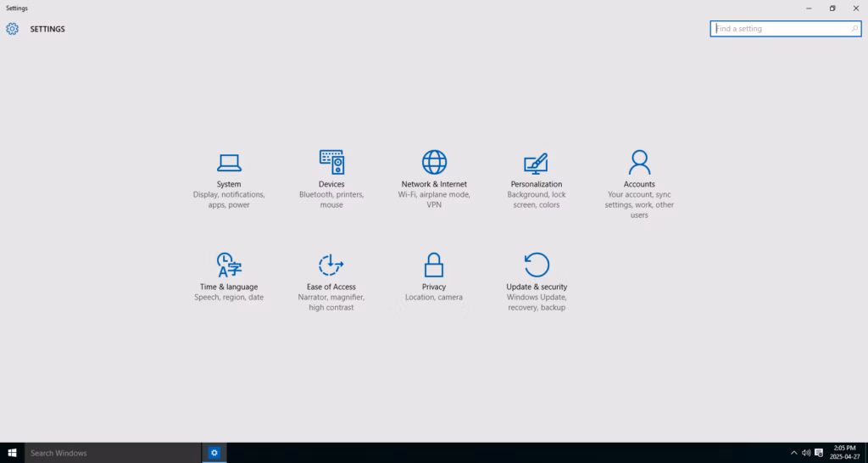Open the Time & language clock icon
The width and height of the screenshot is (868, 463).
tap(229, 265)
